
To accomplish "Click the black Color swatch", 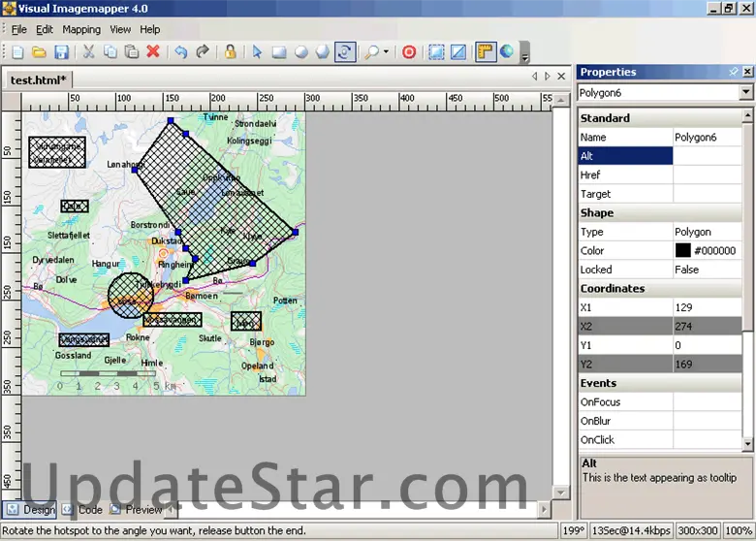I will coord(682,250).
